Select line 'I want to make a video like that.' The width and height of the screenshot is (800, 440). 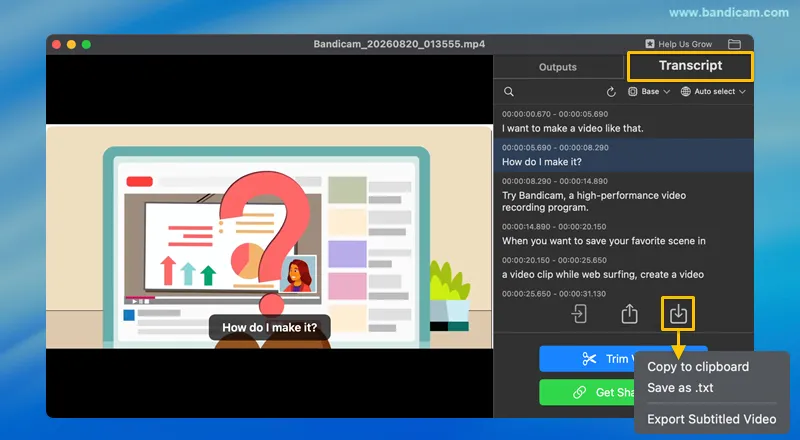click(572, 129)
